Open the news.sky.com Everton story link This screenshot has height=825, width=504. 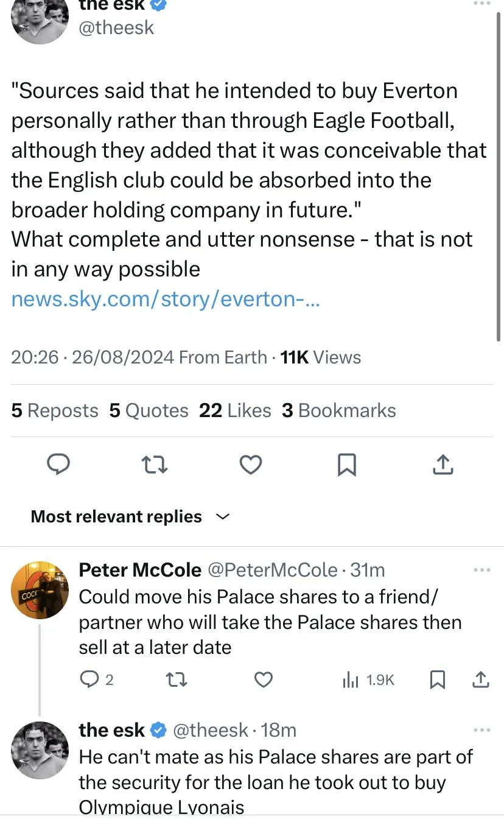164,299
